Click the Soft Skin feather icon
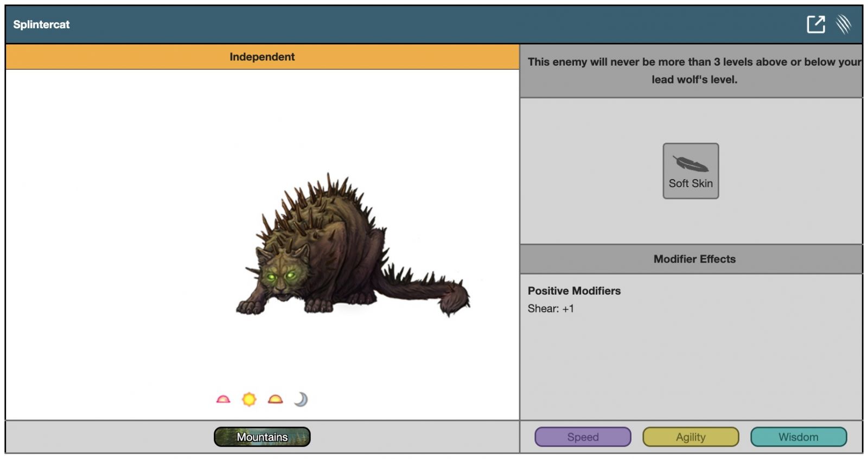This screenshot has height=459, width=868. [x=690, y=164]
